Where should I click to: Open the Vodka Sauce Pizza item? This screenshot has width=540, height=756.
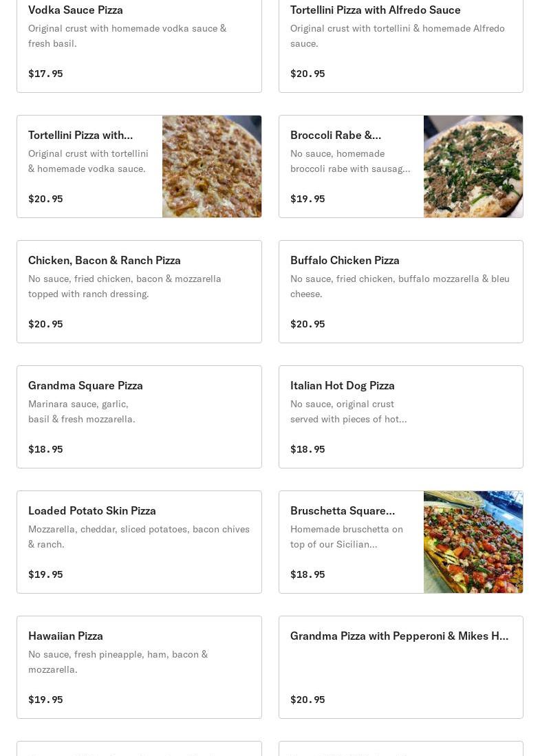[76, 10]
